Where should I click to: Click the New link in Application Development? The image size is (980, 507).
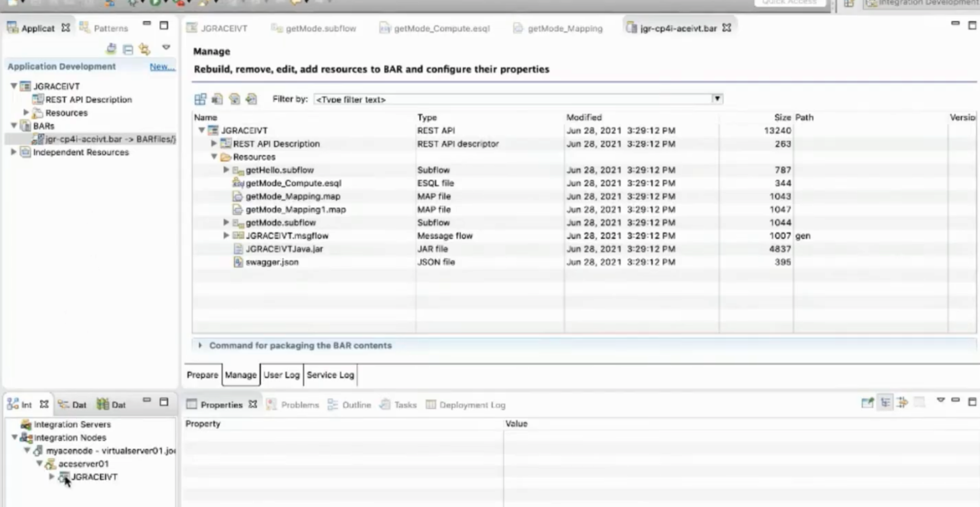(x=162, y=66)
